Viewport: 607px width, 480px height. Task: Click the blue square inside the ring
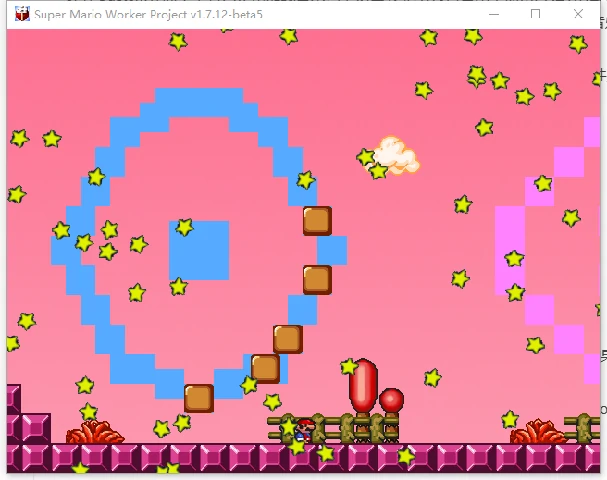point(199,250)
